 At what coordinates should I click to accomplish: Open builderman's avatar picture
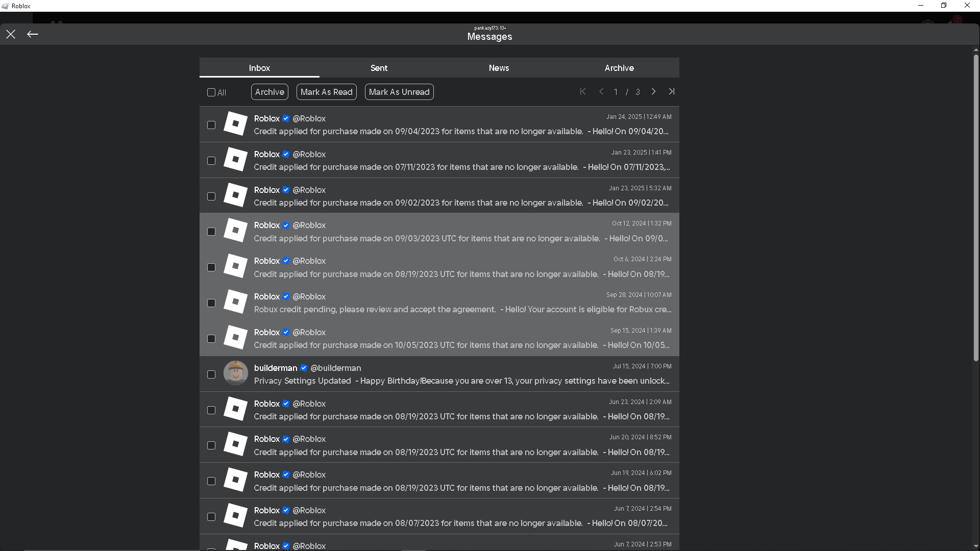236,373
